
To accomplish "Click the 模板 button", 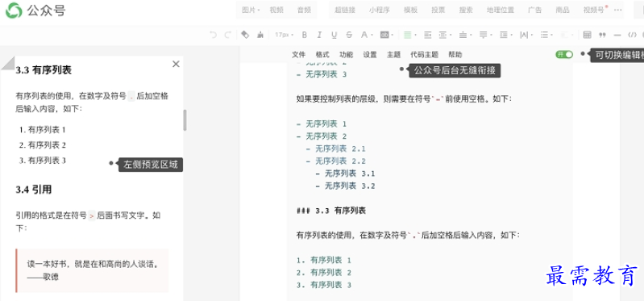I will (x=411, y=10).
